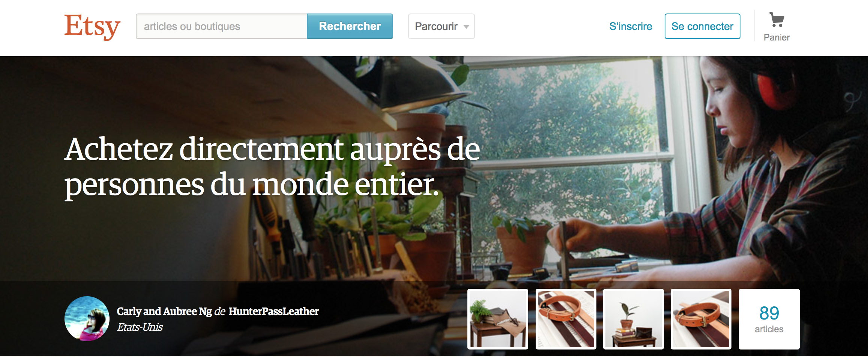The image size is (868, 357).
Task: Click the Etsy logo
Action: [x=92, y=26]
